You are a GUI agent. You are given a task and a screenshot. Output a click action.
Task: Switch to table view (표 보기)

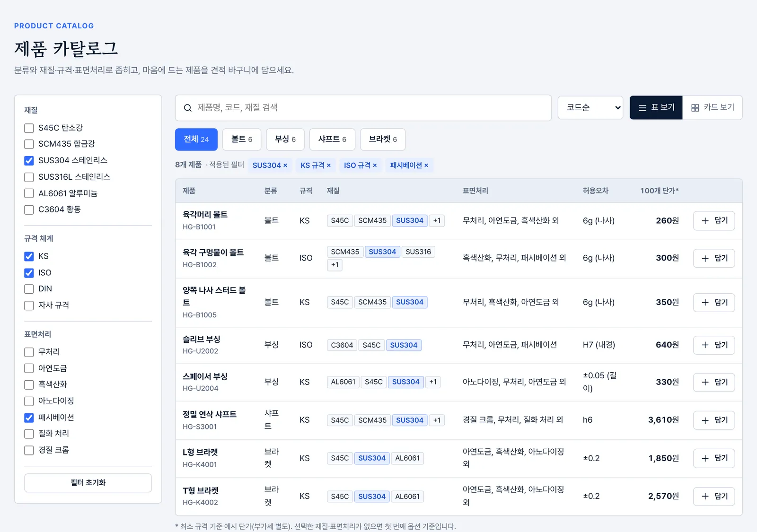click(656, 107)
